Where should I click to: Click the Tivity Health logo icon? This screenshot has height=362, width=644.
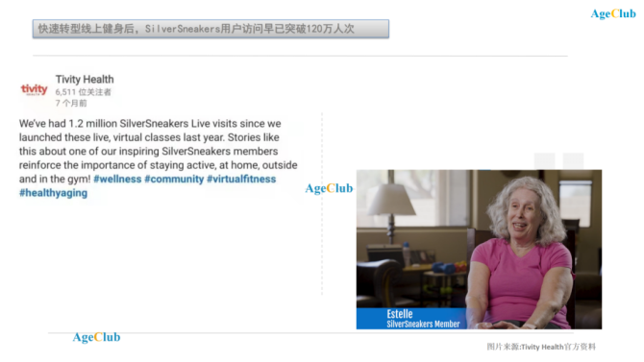click(34, 89)
